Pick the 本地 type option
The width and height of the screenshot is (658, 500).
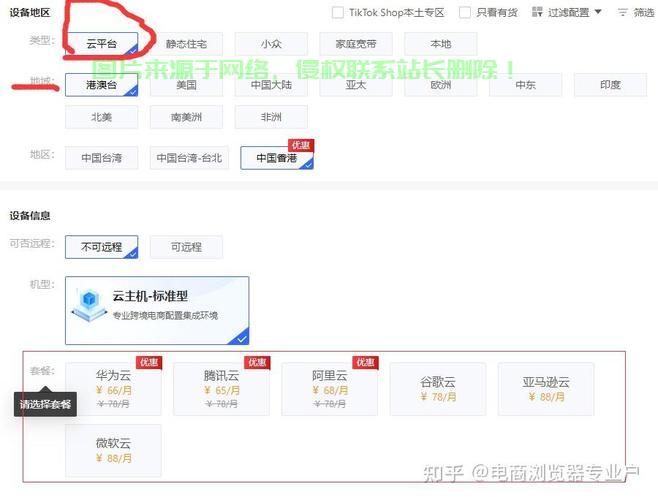[441, 44]
